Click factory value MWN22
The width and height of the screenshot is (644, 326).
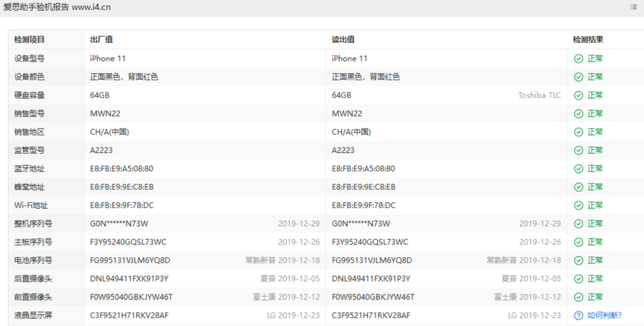coord(105,113)
